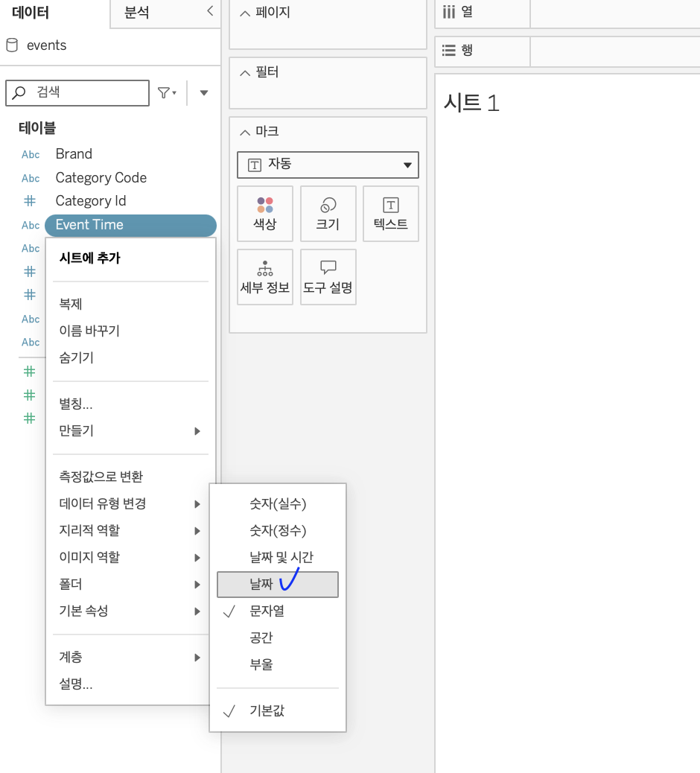Collapse the side pane with the chevron
The image size is (700, 773).
pos(210,11)
